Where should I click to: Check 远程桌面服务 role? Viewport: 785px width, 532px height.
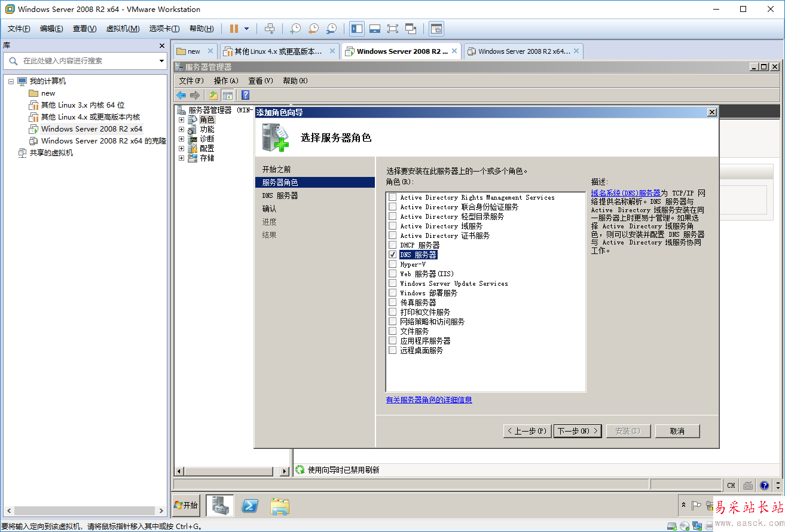coord(393,350)
